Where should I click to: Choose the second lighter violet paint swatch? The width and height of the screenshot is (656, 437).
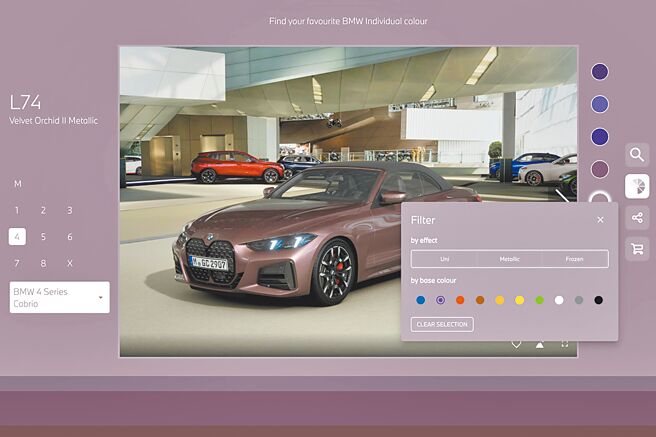tap(600, 104)
